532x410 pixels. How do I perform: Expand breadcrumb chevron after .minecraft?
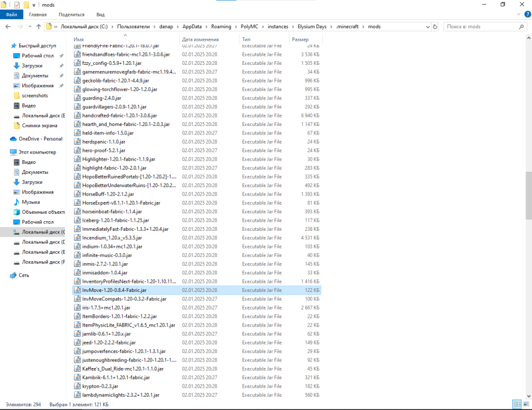[x=363, y=27]
